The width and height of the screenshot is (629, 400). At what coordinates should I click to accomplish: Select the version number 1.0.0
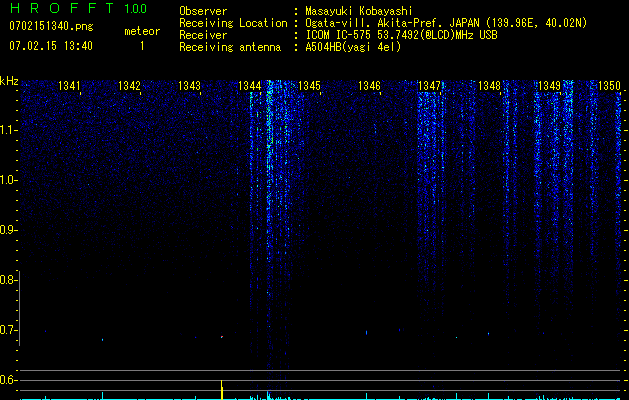[135, 8]
